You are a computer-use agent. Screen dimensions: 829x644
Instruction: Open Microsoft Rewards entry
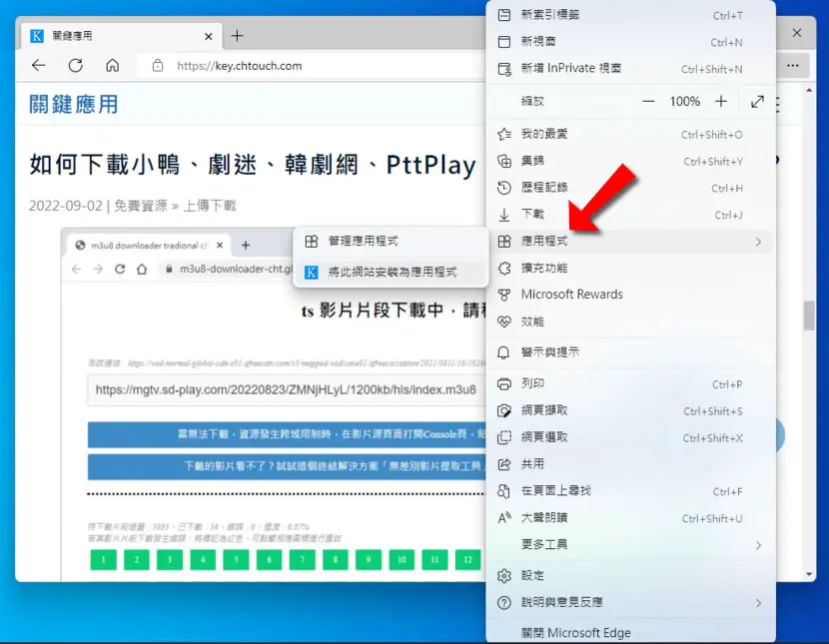click(630, 295)
